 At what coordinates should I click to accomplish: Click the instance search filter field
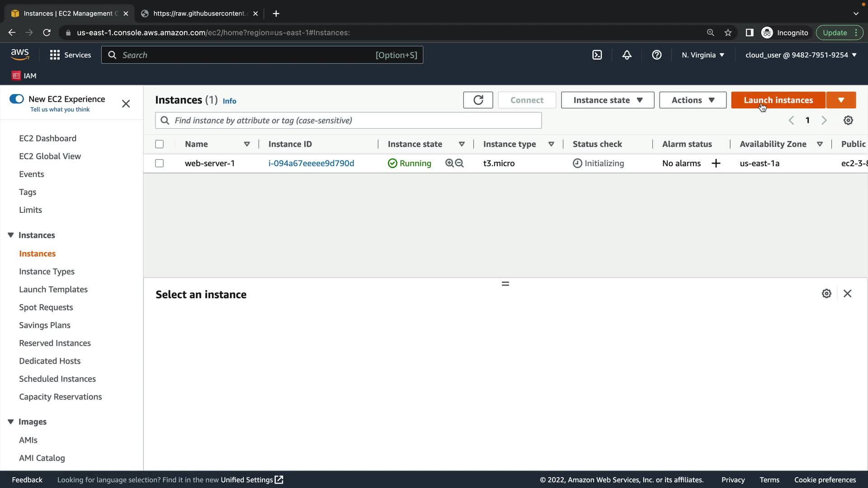[353, 120]
